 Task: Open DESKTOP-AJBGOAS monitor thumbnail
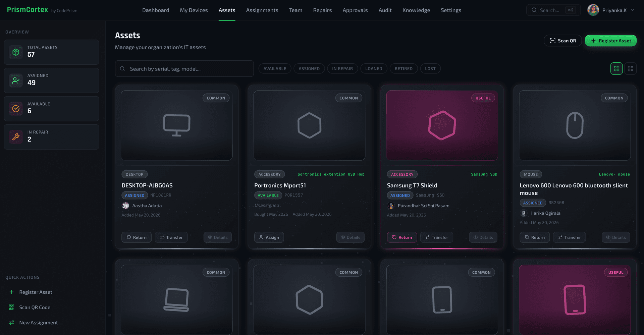point(176,125)
